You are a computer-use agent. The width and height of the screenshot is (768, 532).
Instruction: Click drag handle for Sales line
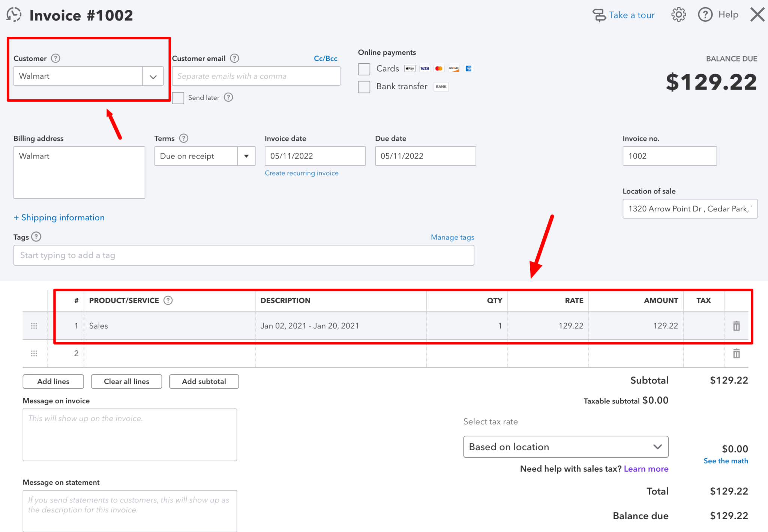34,326
